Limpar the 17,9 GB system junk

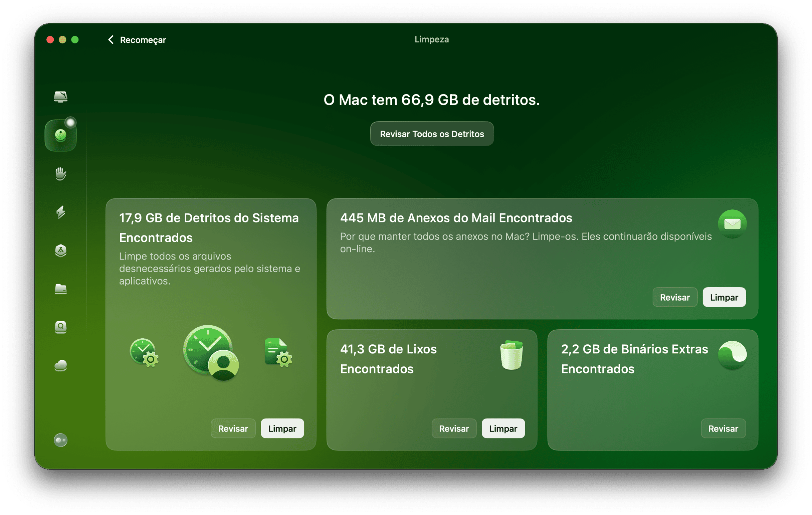click(282, 428)
